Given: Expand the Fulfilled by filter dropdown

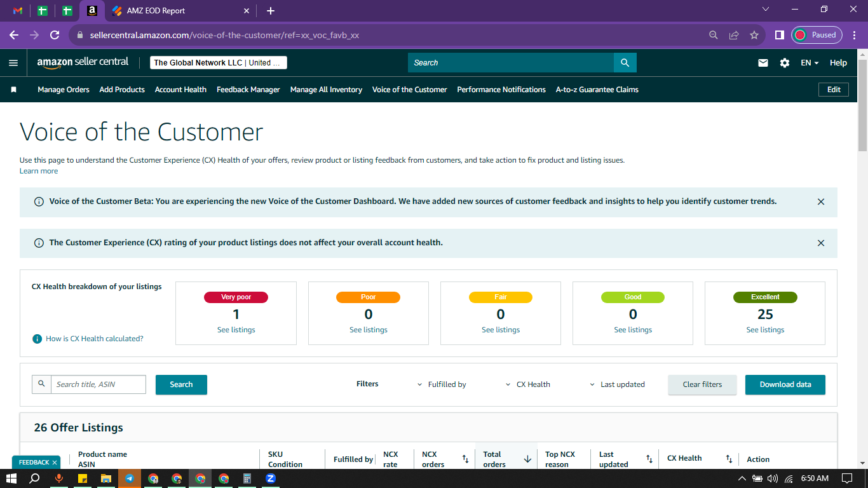Looking at the screenshot, I should pyautogui.click(x=442, y=384).
